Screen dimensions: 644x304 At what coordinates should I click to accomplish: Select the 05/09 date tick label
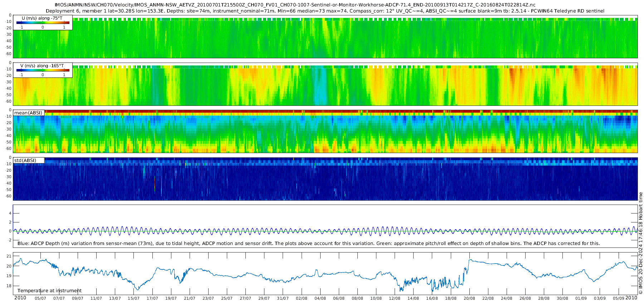[618, 298]
